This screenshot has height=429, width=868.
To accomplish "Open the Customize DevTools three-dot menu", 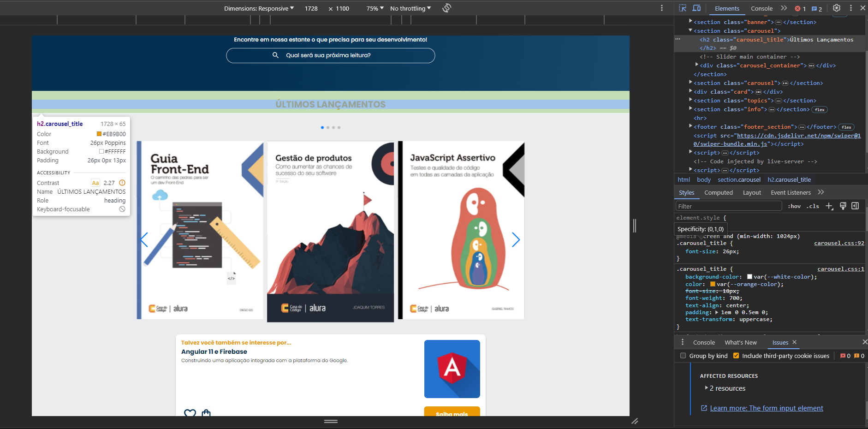I will click(x=851, y=8).
